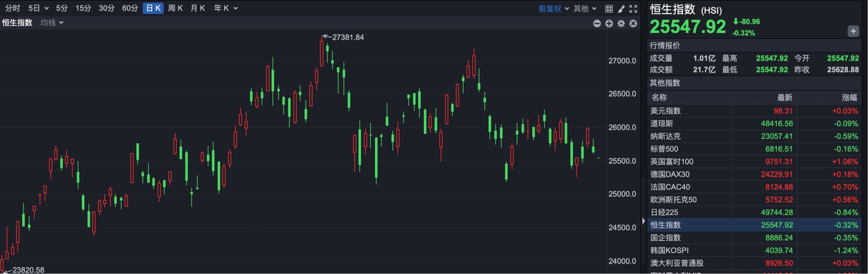Select the drawing brush tool
Viewport: 868px width, 274px height.
coord(621,9)
